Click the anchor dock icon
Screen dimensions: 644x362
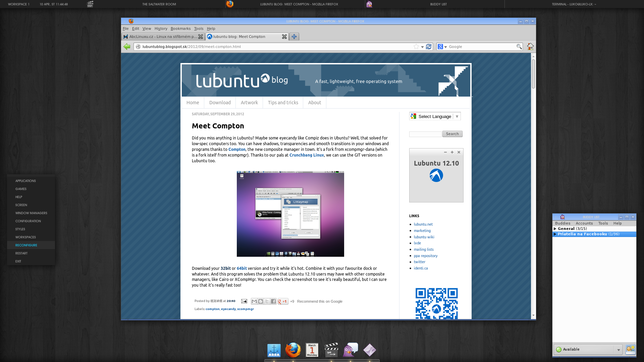(x=274, y=350)
